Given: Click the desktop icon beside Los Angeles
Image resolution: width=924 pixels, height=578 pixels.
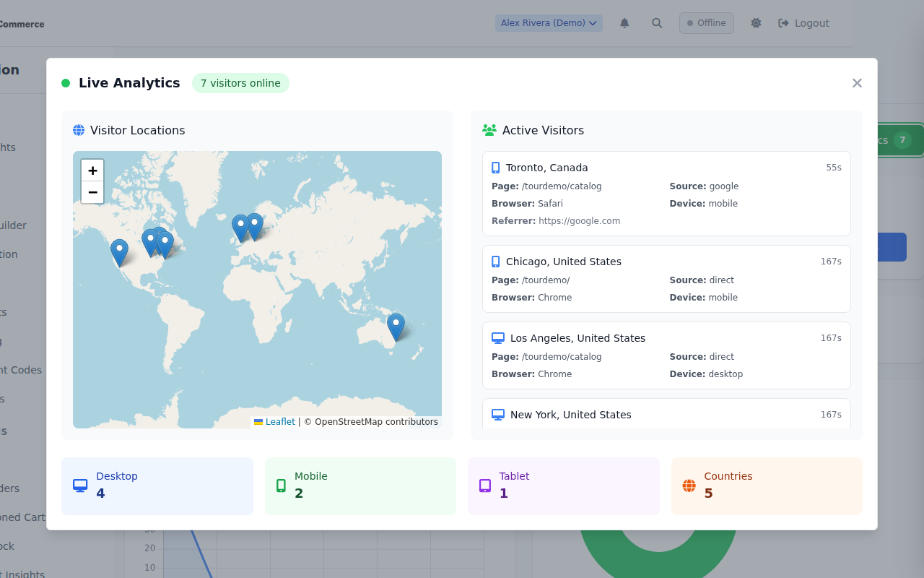Looking at the screenshot, I should (498, 338).
